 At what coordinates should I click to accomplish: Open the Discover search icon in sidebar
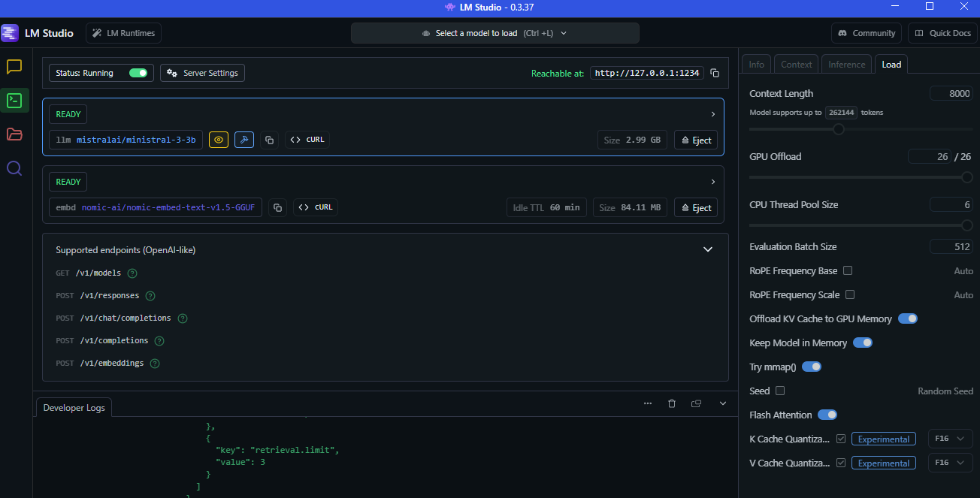pos(14,168)
